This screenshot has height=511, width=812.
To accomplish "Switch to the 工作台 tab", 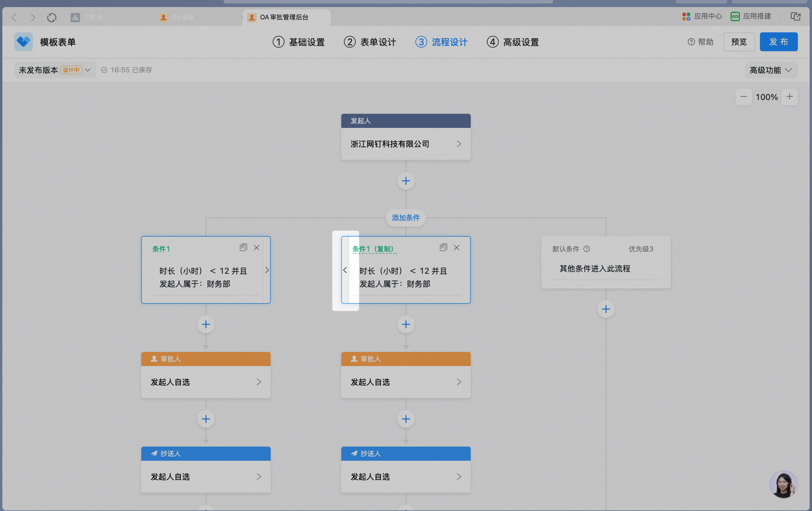I will [87, 17].
